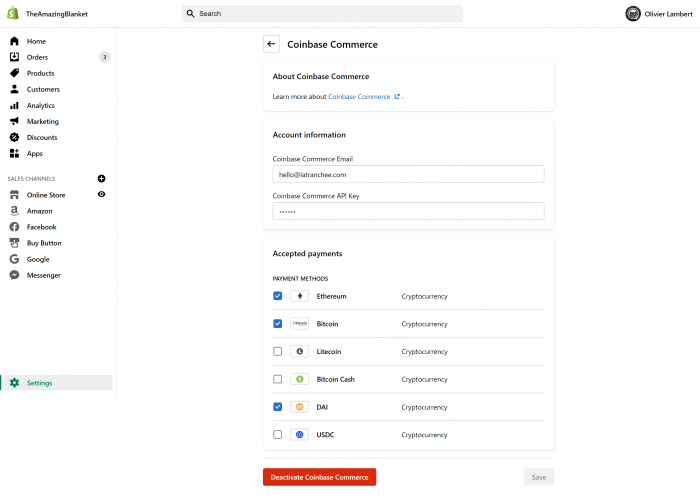Image resolution: width=700 pixels, height=503 pixels.
Task: Uncheck the Ethereum payment method
Action: point(278,296)
